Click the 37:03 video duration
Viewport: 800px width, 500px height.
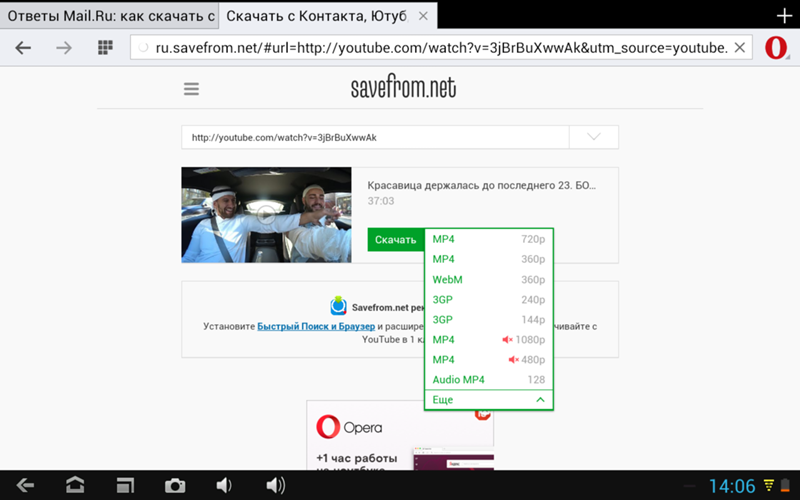tap(381, 201)
